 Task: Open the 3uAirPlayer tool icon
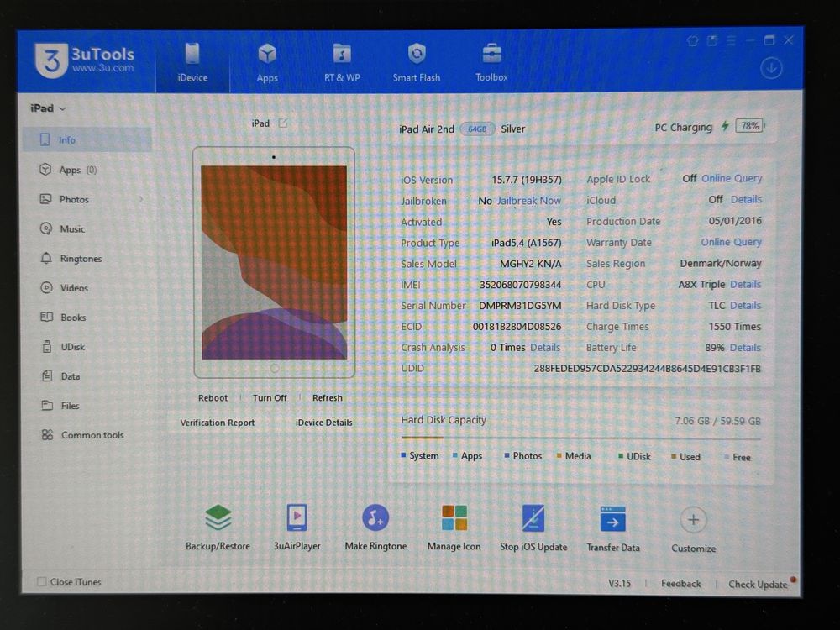(297, 517)
